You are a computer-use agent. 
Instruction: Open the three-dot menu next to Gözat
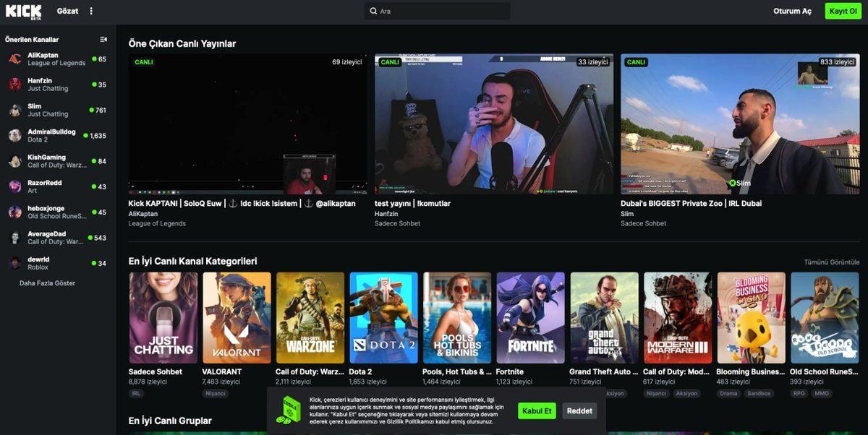pos(90,11)
